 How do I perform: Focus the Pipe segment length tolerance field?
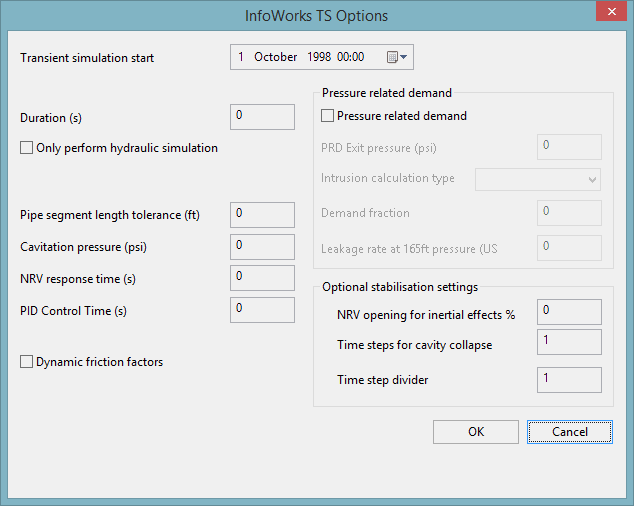[x=263, y=215]
